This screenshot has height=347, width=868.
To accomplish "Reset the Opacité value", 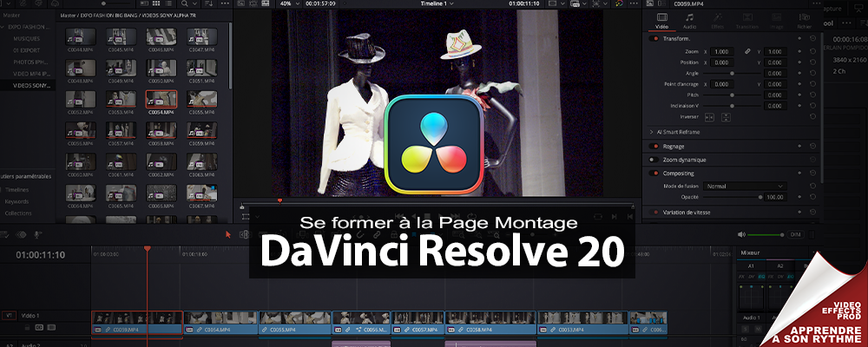I will pos(812,197).
